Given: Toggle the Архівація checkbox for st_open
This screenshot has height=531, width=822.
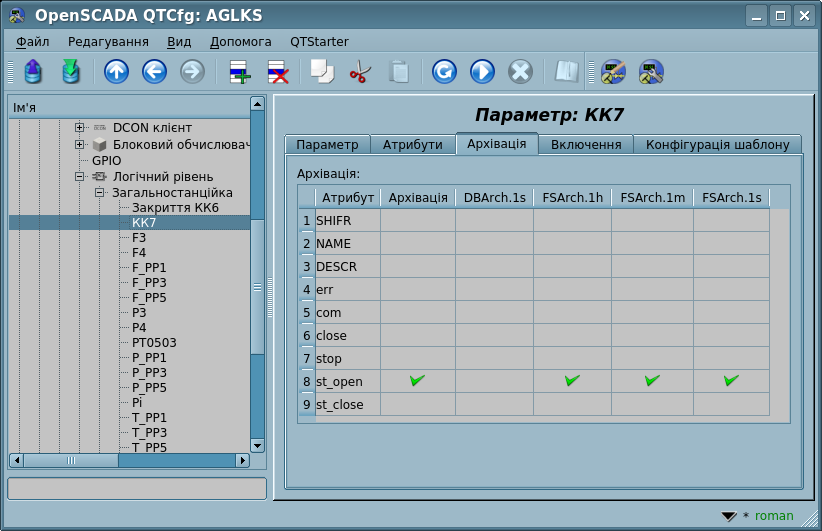Looking at the screenshot, I should tap(417, 381).
